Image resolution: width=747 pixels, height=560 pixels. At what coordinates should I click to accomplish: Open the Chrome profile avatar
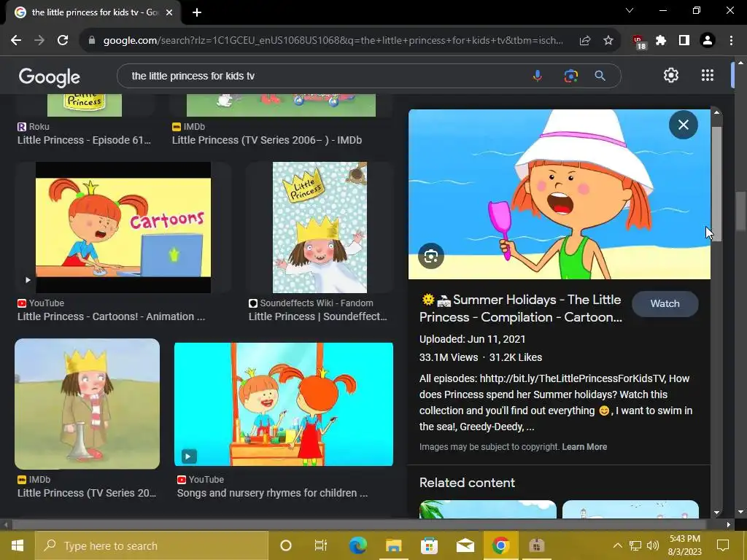pyautogui.click(x=708, y=41)
